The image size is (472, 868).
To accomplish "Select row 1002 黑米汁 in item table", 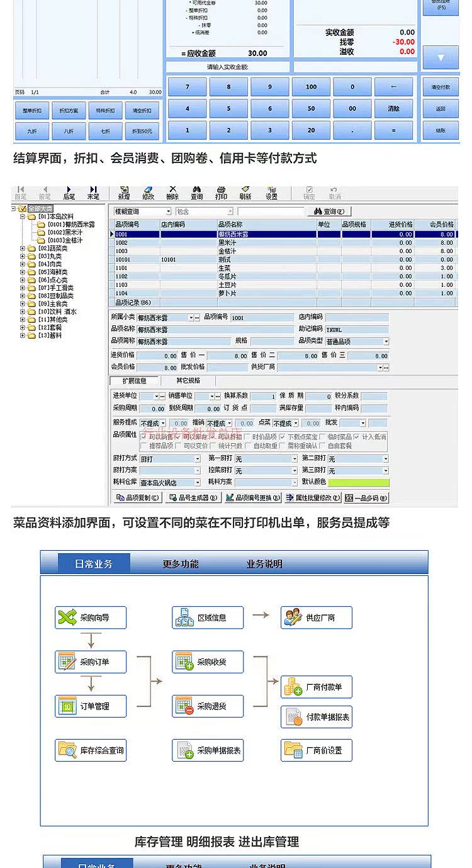I will pos(283,242).
